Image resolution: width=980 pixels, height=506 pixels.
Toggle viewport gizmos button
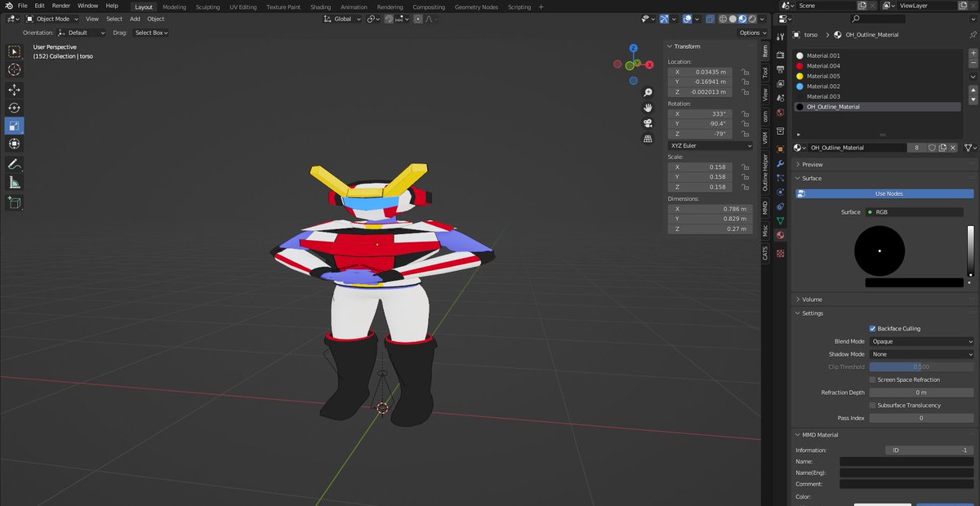(664, 19)
